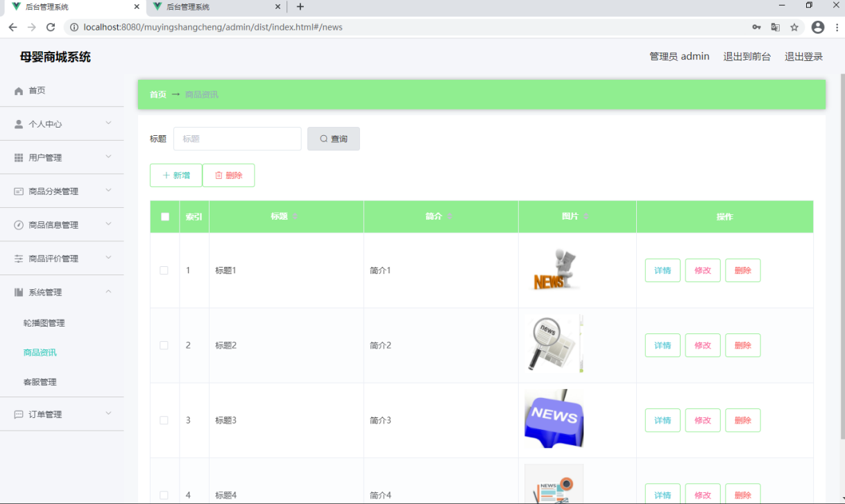Image resolution: width=845 pixels, height=504 pixels.
Task: Click the 管理员 admin label
Action: pos(679,57)
